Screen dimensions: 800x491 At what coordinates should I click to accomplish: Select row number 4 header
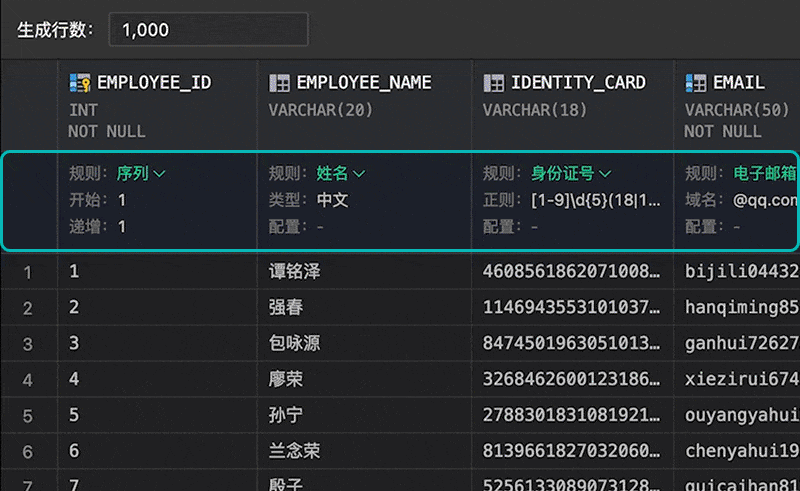[29, 380]
